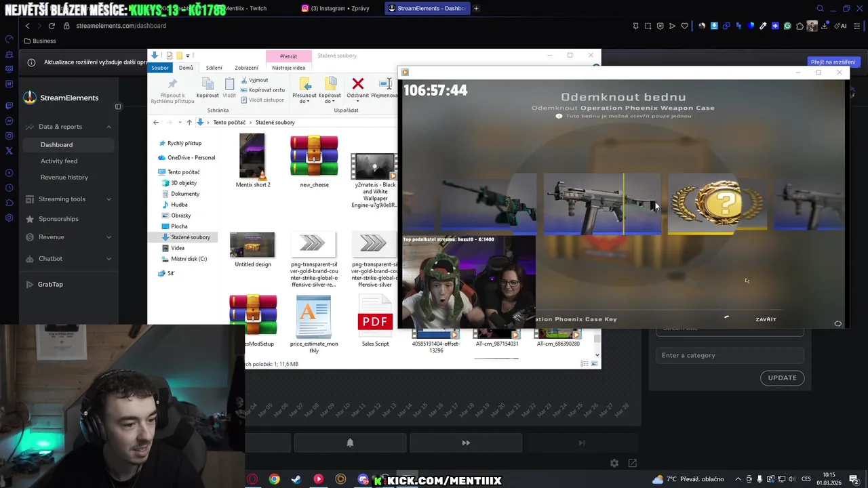868x488 pixels.
Task: Click the Enter a category input field
Action: tap(730, 355)
